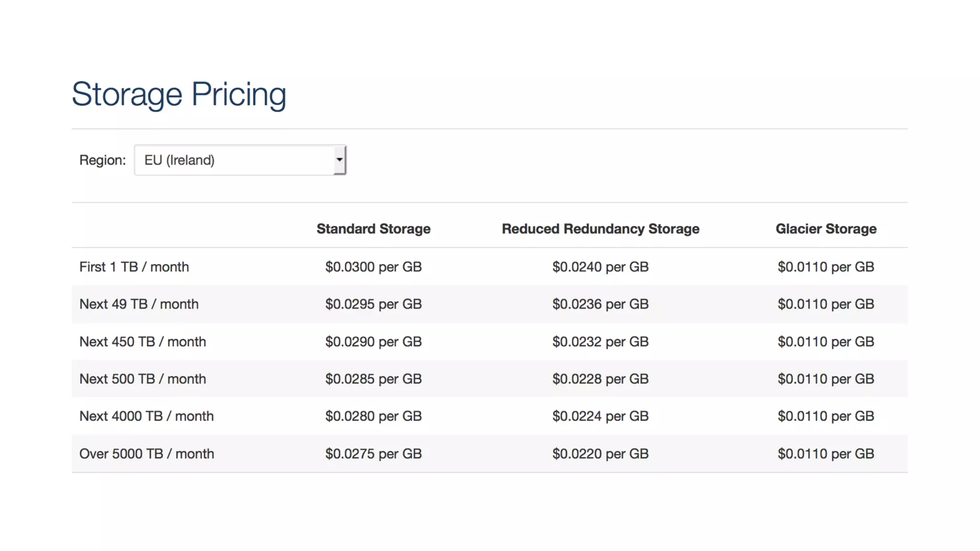This screenshot has width=980, height=551.
Task: Click Glacier price for First 1 TB row
Action: point(826,267)
